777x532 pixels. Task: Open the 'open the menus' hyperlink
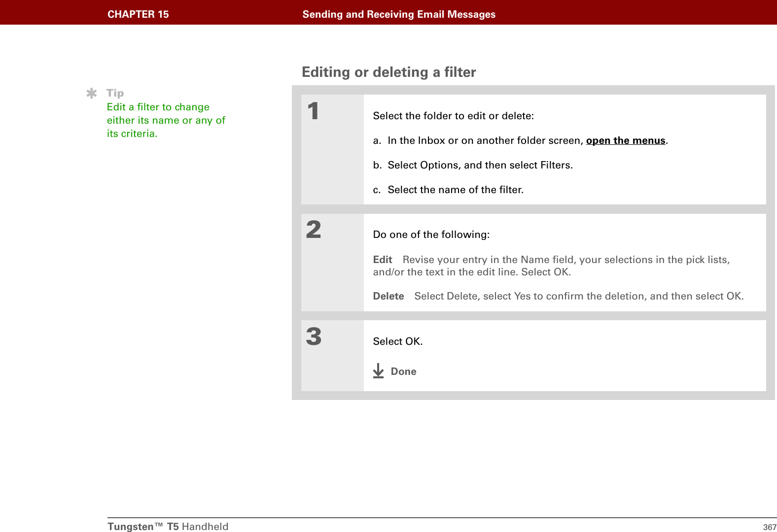[626, 141]
